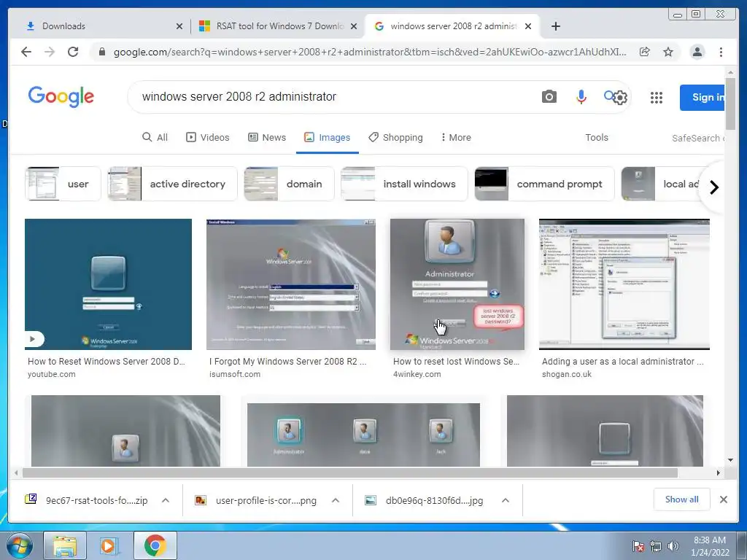Open the How to Reset Windows Server 2008 thumbnail
Image resolution: width=747 pixels, height=560 pixels.
coord(108,284)
